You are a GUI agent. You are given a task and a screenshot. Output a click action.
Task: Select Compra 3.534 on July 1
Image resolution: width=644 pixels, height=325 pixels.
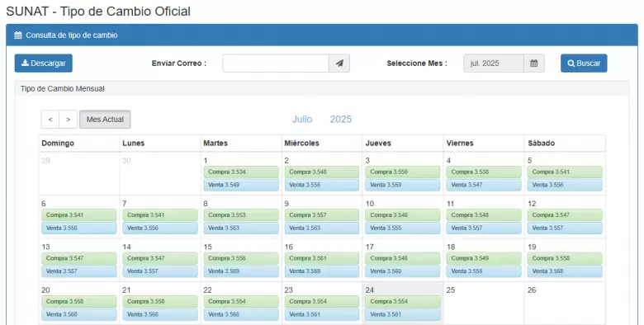241,172
